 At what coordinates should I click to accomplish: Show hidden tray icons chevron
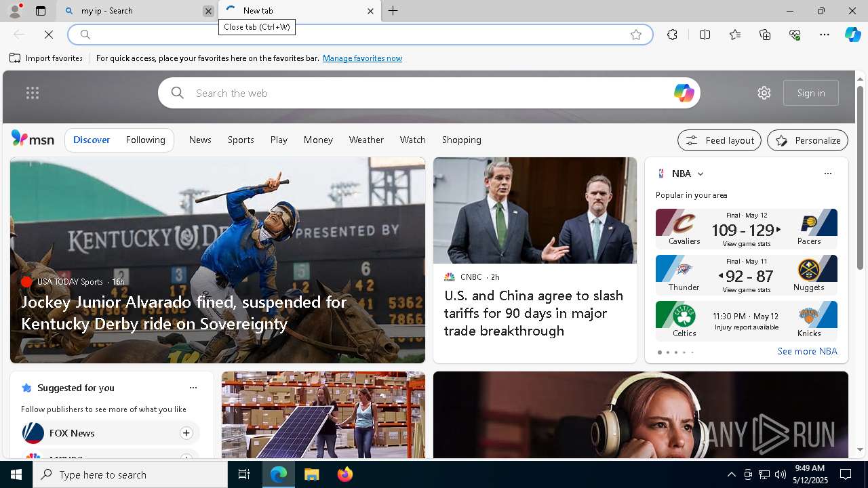click(731, 474)
